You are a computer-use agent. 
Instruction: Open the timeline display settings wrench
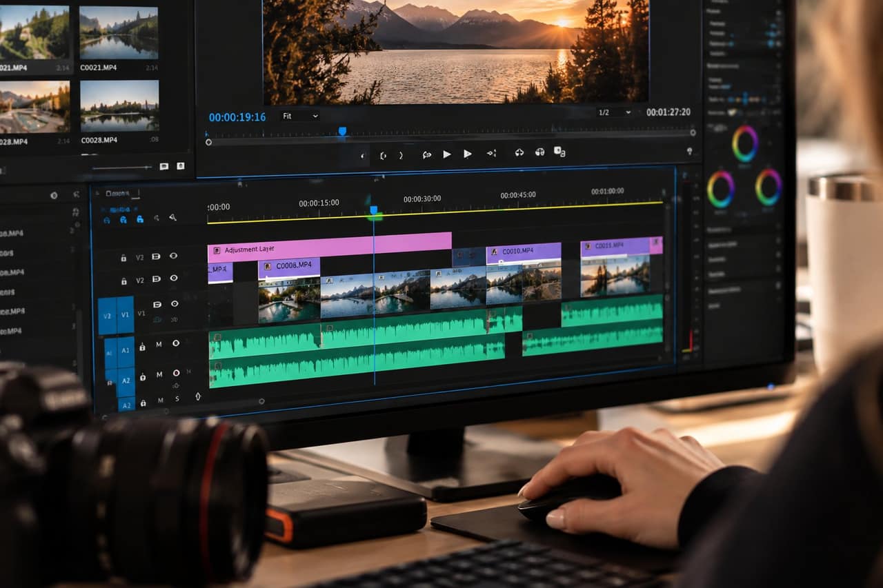pyautogui.click(x=172, y=218)
